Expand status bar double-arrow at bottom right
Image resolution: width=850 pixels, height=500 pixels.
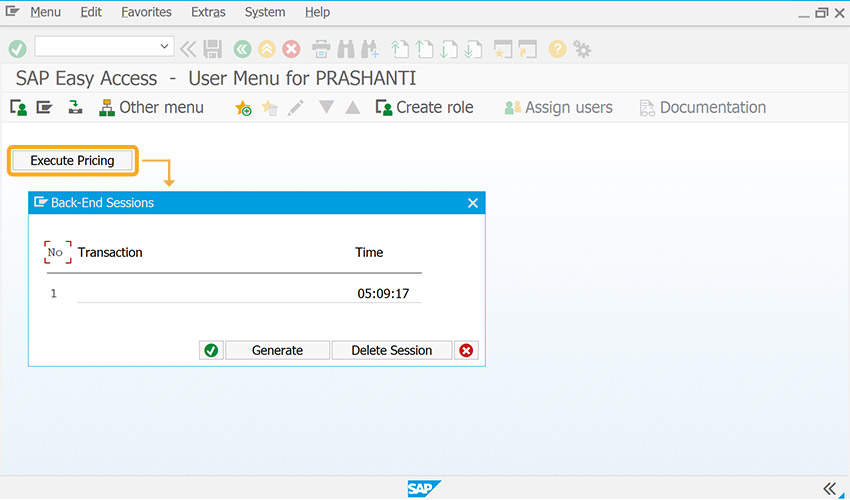(830, 489)
